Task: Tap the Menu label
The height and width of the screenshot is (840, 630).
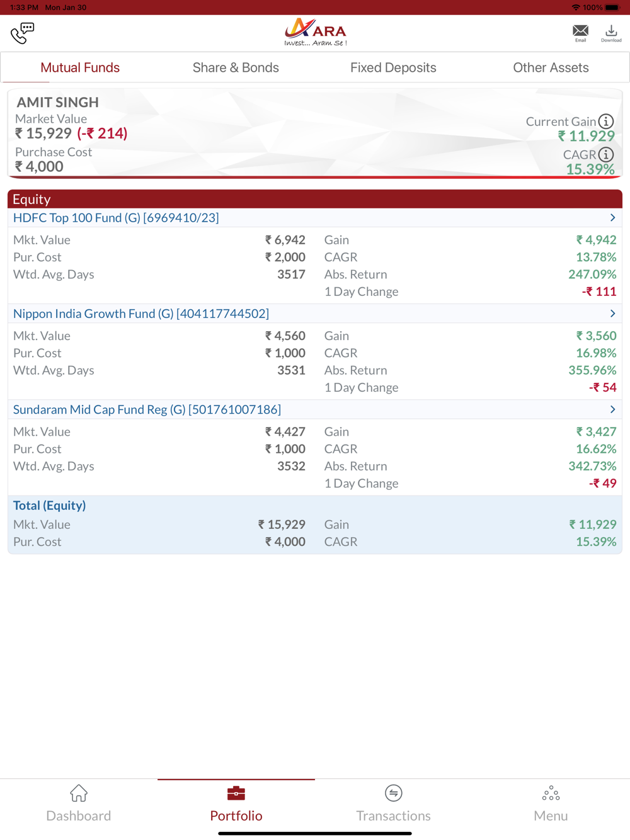Action: [551, 815]
